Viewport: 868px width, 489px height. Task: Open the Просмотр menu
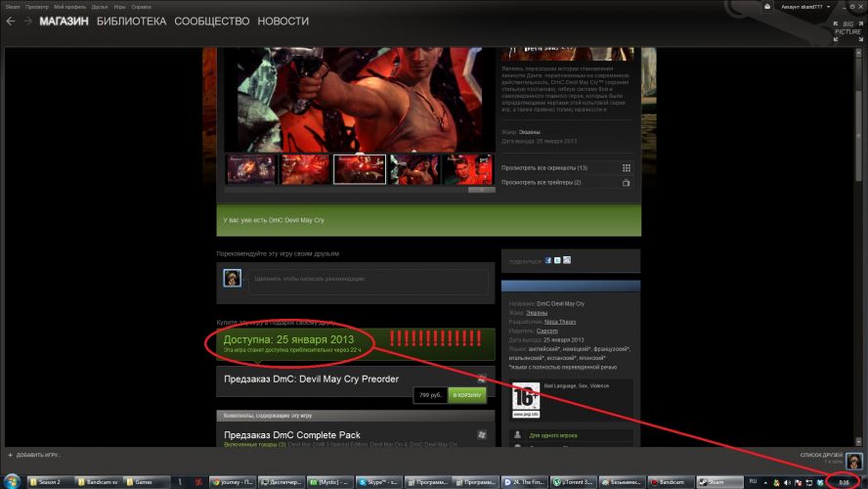[x=36, y=7]
